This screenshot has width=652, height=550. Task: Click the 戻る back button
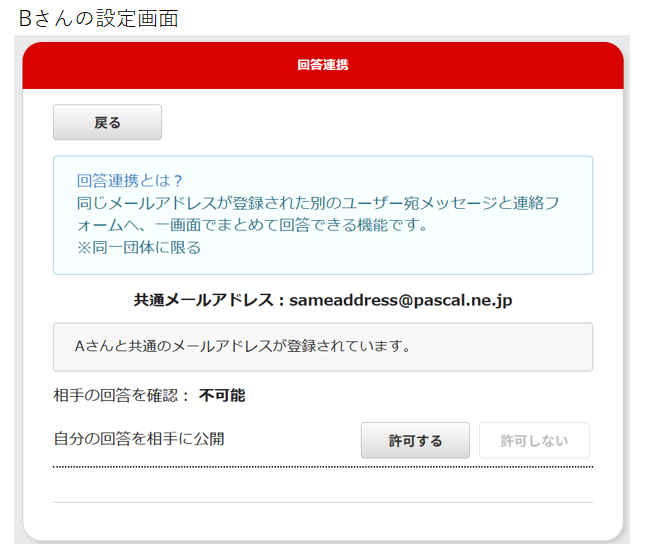click(x=107, y=122)
